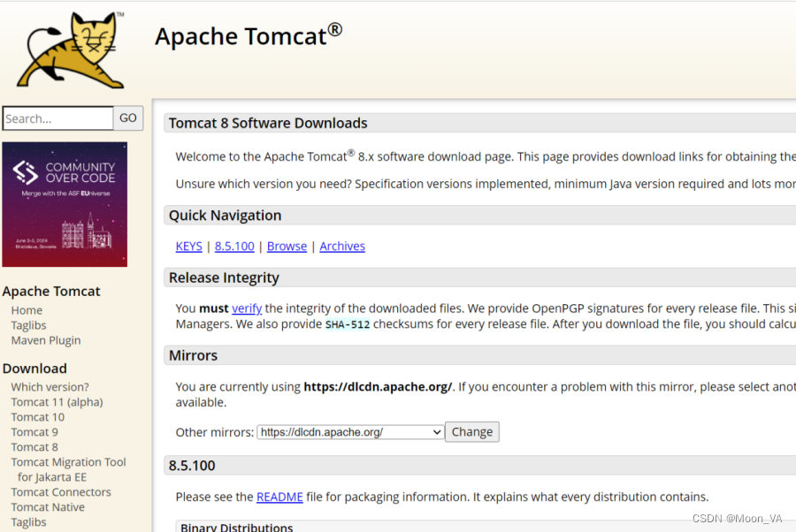Image resolution: width=796 pixels, height=532 pixels.
Task: Select Tomcat 9 download link
Action: click(x=34, y=432)
